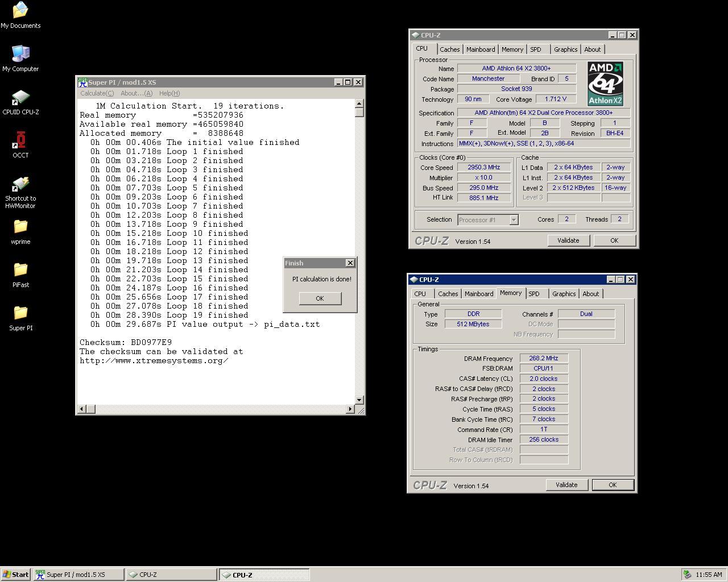Close the Finish dialog
This screenshot has width=728, height=582.
350,263
